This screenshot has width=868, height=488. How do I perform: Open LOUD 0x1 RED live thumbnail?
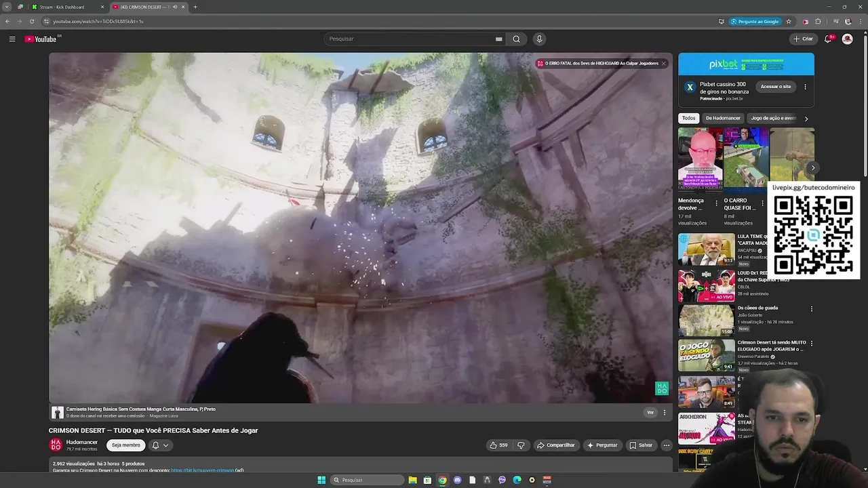pyautogui.click(x=707, y=285)
